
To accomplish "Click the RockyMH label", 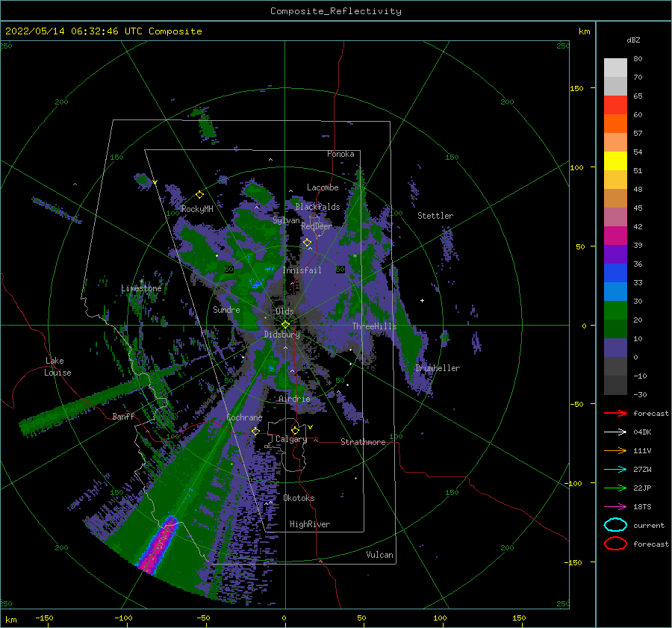I will [x=197, y=209].
